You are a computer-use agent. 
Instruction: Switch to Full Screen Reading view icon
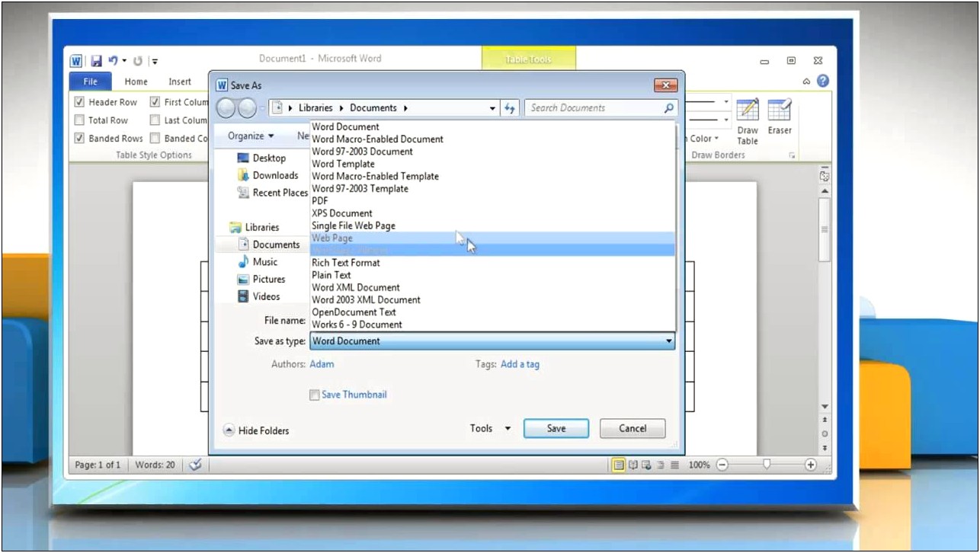pyautogui.click(x=633, y=465)
